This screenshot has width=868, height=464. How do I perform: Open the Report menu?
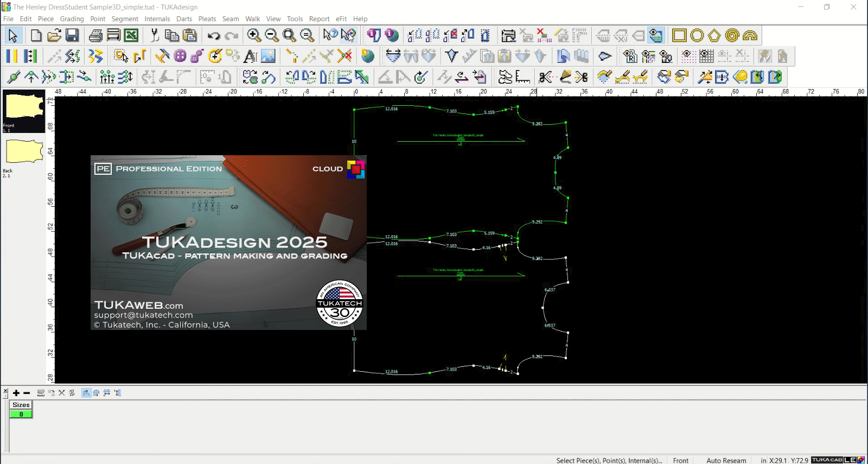319,18
